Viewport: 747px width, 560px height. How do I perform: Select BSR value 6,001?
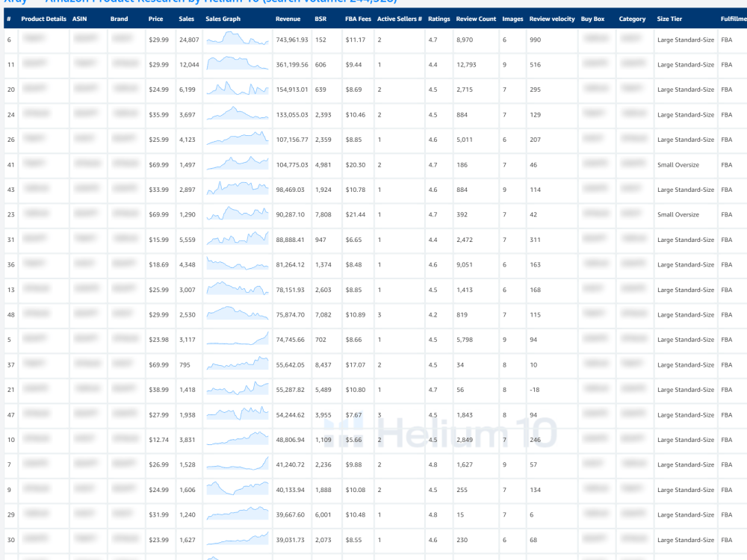click(323, 514)
